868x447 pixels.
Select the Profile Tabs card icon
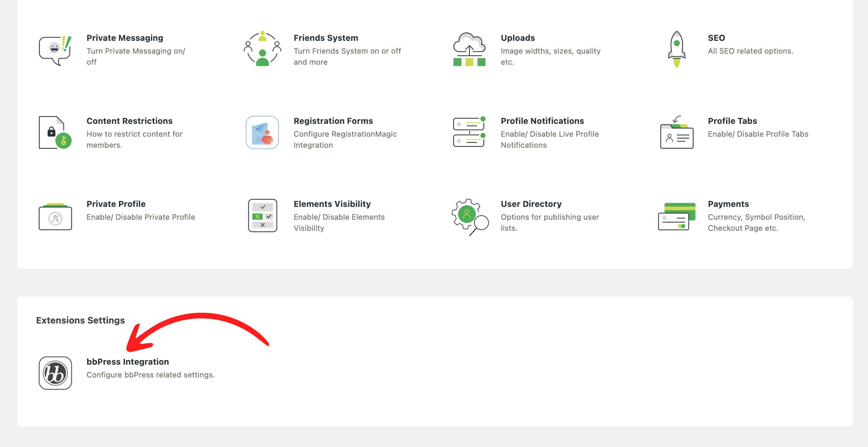tap(677, 133)
